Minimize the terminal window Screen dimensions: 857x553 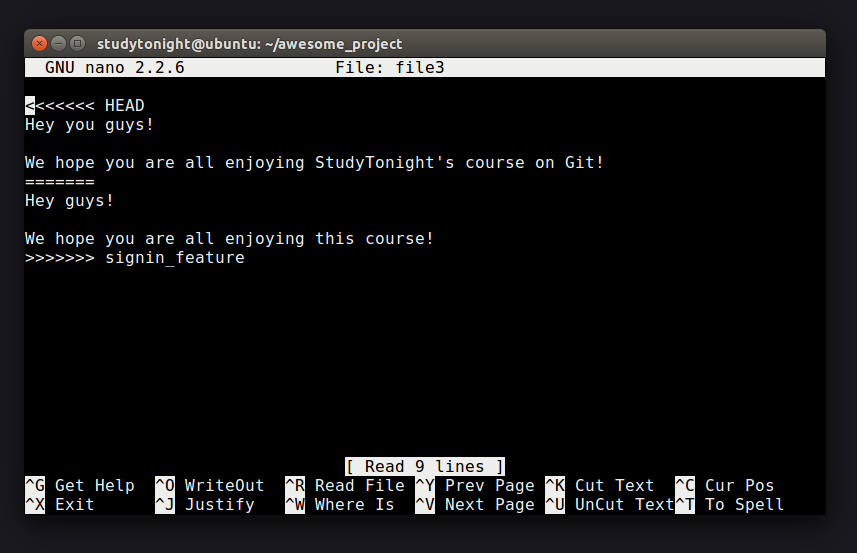58,43
